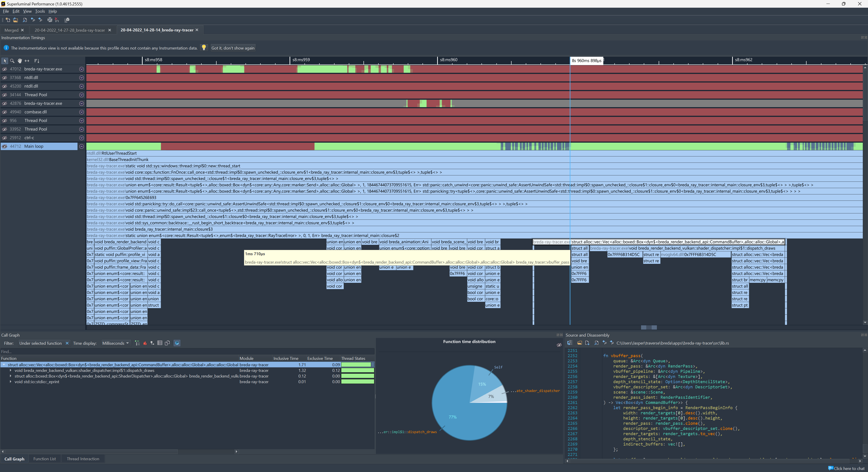This screenshot has height=472, width=868.
Task: Select the pan hand tool
Action: tap(19, 61)
